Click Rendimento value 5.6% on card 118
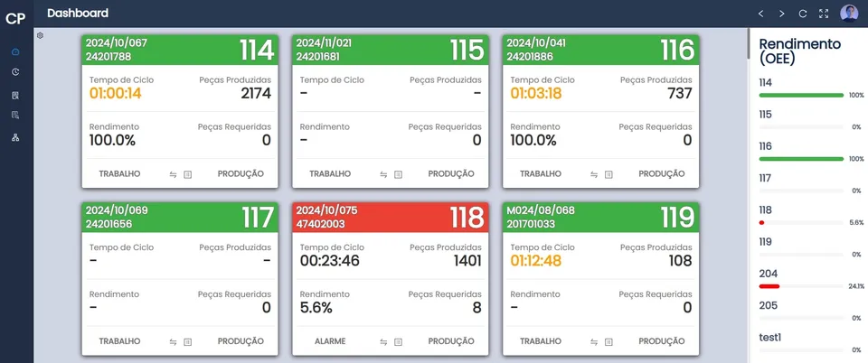The width and height of the screenshot is (868, 363). 316,308
